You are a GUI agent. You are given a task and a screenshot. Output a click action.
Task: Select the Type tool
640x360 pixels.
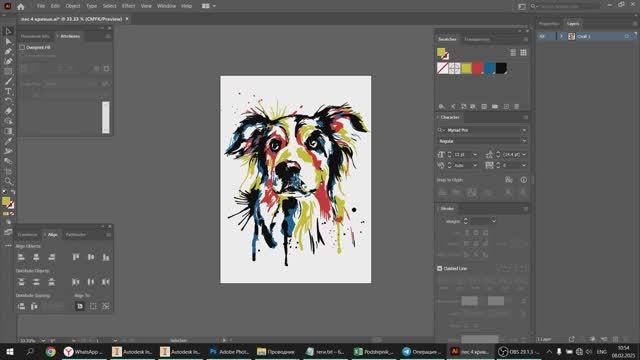tap(8, 91)
